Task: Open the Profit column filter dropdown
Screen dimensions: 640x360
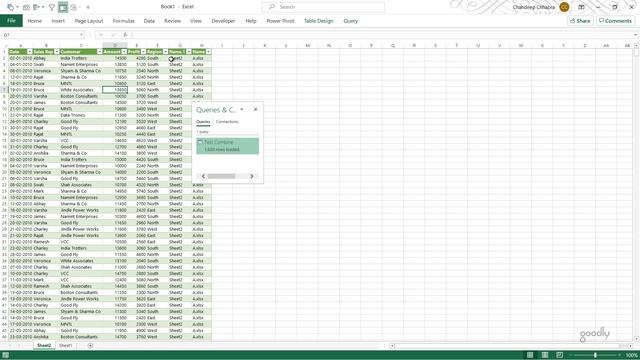Action: [143, 52]
